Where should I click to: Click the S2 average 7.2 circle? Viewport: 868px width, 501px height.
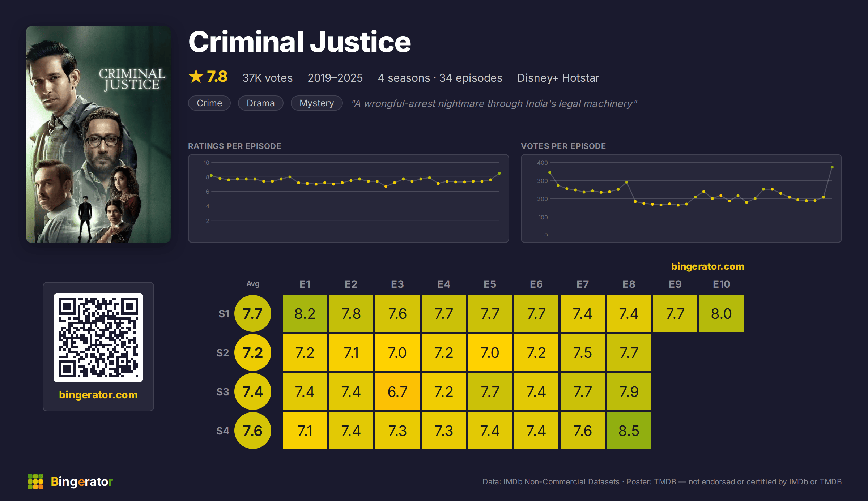click(x=253, y=352)
